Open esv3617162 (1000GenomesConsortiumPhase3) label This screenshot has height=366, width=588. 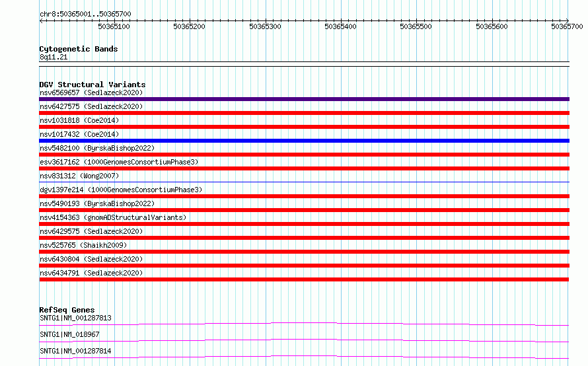[x=119, y=162]
